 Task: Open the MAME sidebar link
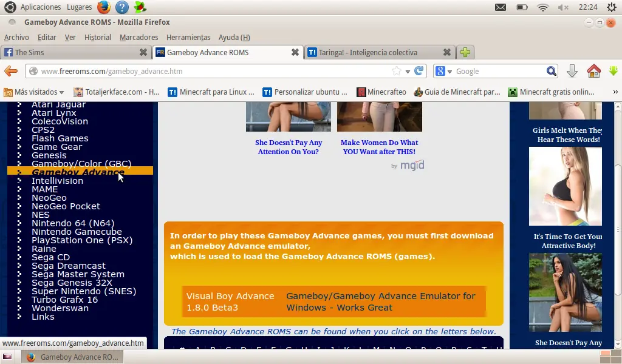point(45,189)
